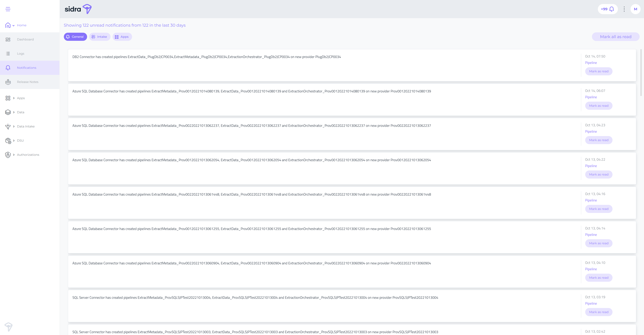644x335 pixels.
Task: Click the DSU sidebar icon
Action: point(8,141)
